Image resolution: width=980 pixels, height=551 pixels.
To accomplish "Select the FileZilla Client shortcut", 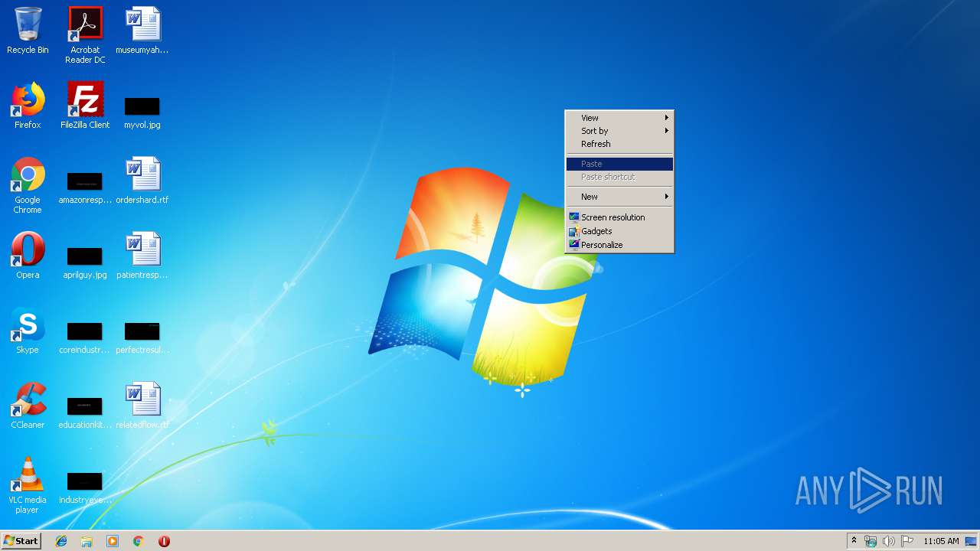I will (85, 106).
